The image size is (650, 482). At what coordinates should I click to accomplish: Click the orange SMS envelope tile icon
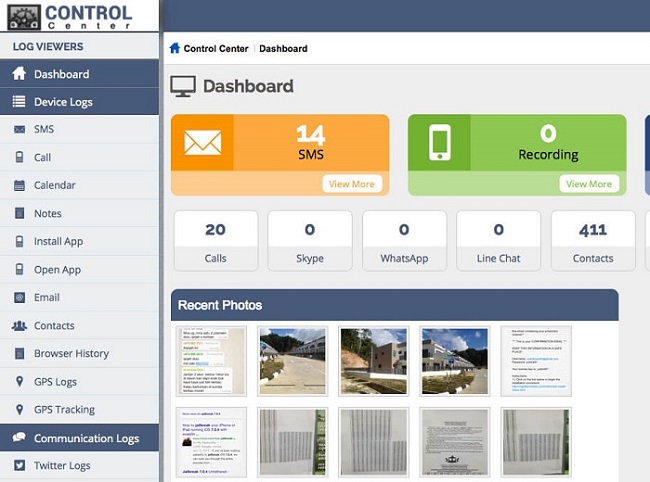pyautogui.click(x=203, y=142)
